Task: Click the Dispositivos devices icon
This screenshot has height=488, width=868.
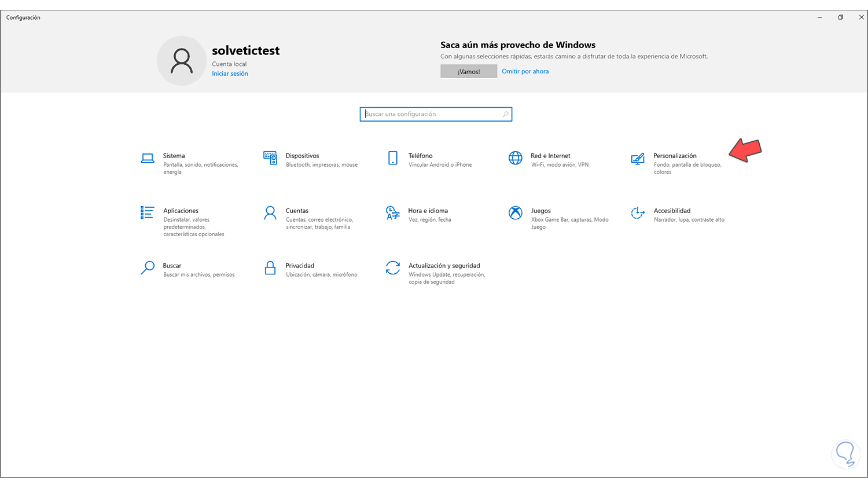Action: click(x=270, y=158)
